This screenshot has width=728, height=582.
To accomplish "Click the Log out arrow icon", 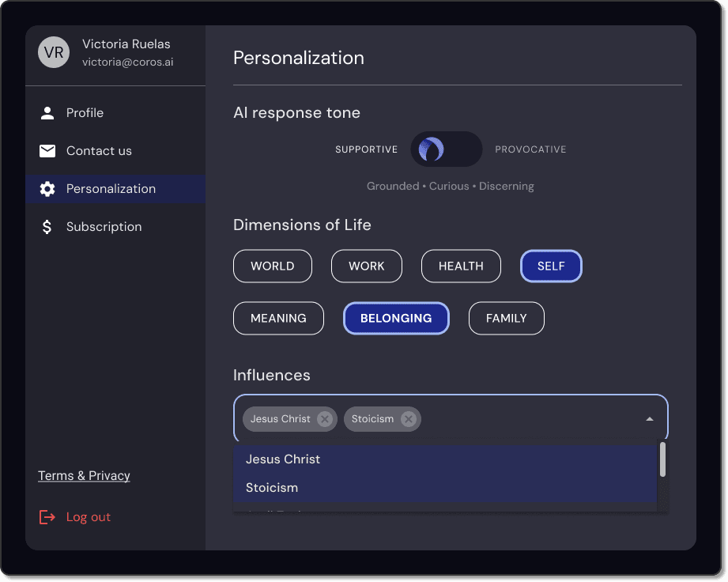I will pos(47,517).
